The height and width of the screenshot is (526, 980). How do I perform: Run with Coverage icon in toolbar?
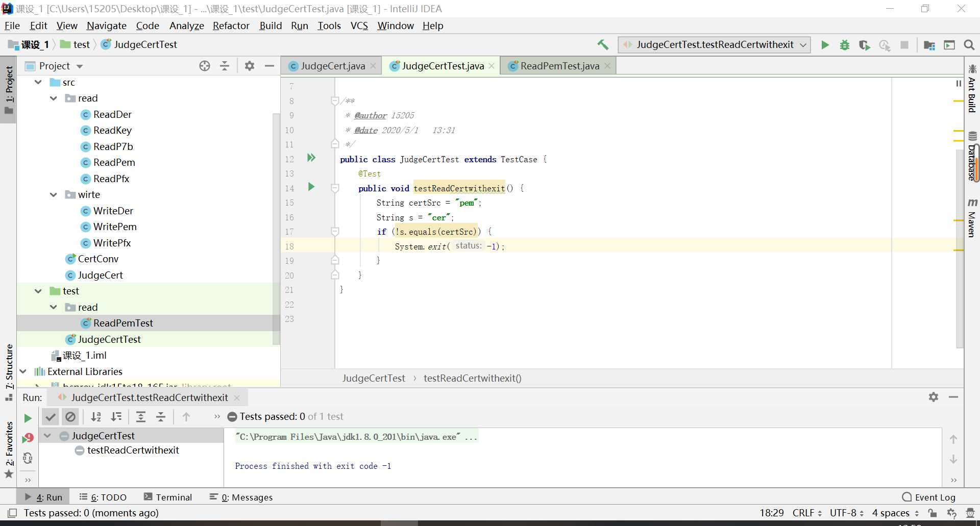pyautogui.click(x=865, y=45)
